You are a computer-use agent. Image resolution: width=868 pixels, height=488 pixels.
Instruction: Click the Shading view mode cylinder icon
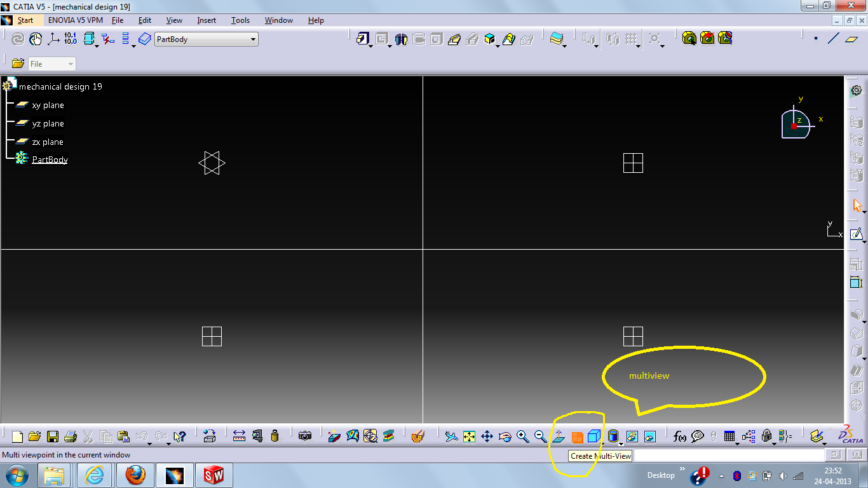tap(613, 437)
